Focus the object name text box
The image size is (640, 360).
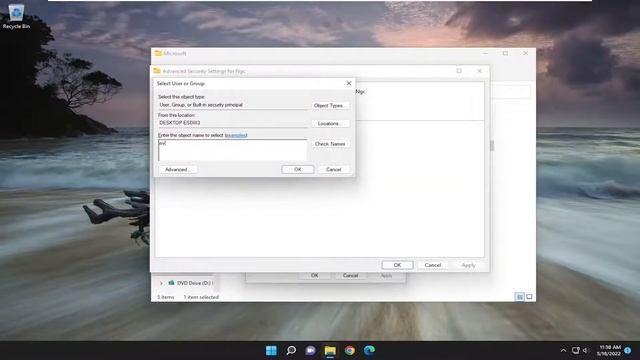[233, 150]
